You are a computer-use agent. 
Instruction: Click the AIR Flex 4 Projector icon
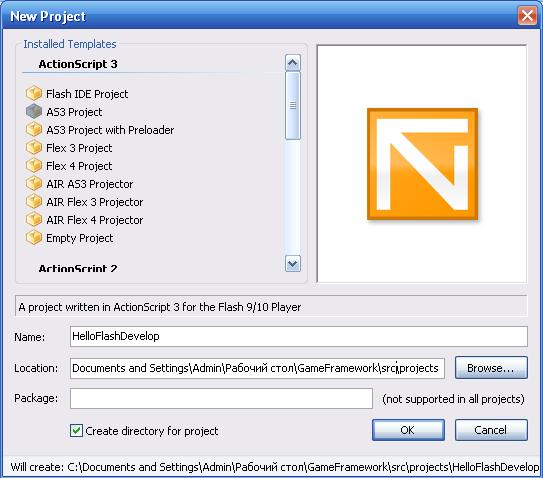(x=34, y=220)
